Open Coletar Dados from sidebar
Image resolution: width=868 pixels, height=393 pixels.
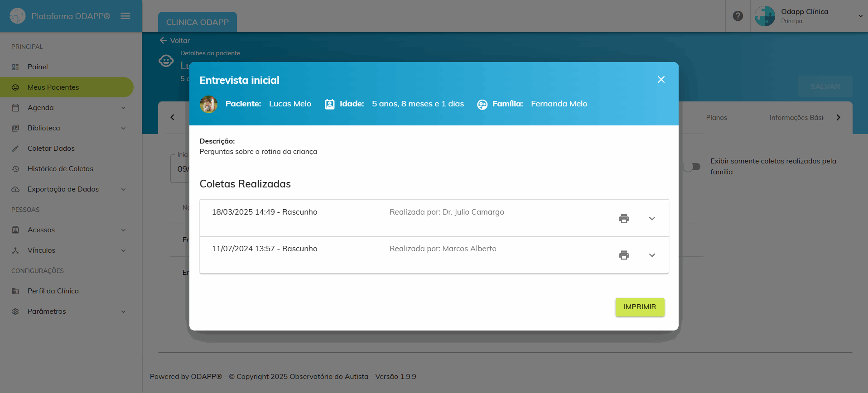(x=51, y=149)
